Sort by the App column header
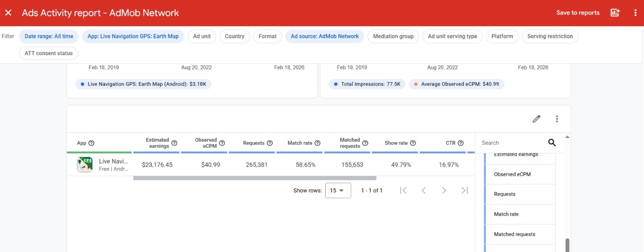This screenshot has width=644, height=252. (81, 143)
